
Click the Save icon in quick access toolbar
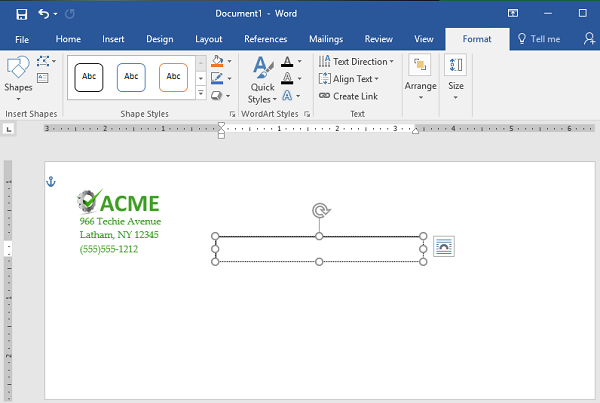(x=21, y=14)
